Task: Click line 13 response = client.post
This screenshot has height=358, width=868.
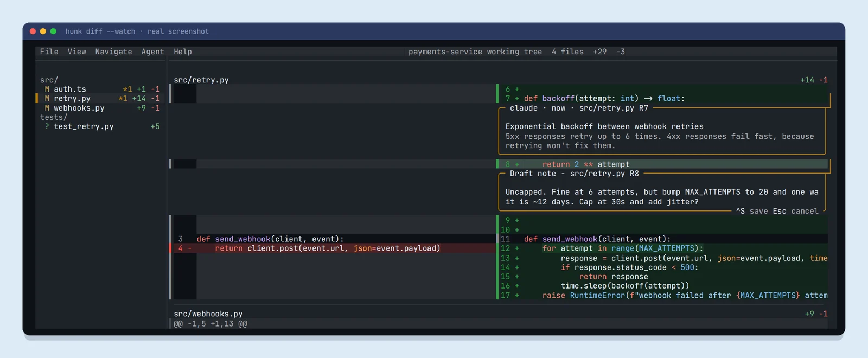Action: tap(663, 258)
